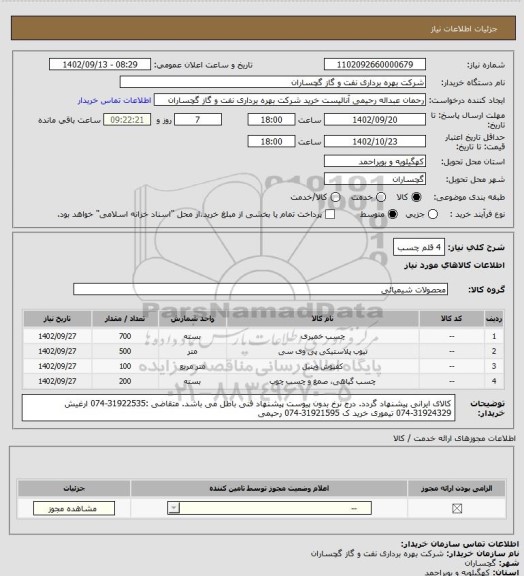The height and width of the screenshot is (576, 524).
Task: Click the response deadline time field 18:00
Action: coord(271,120)
